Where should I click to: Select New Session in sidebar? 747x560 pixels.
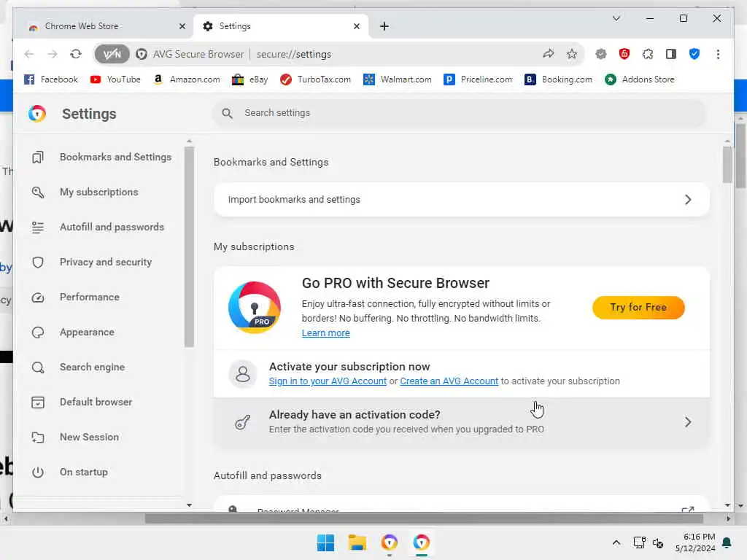[x=75, y=437]
